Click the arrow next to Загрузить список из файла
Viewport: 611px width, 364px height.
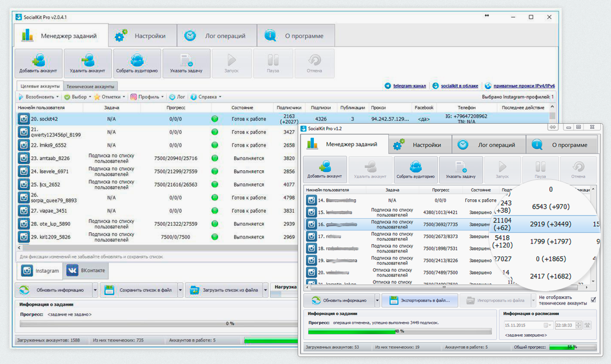(265, 290)
